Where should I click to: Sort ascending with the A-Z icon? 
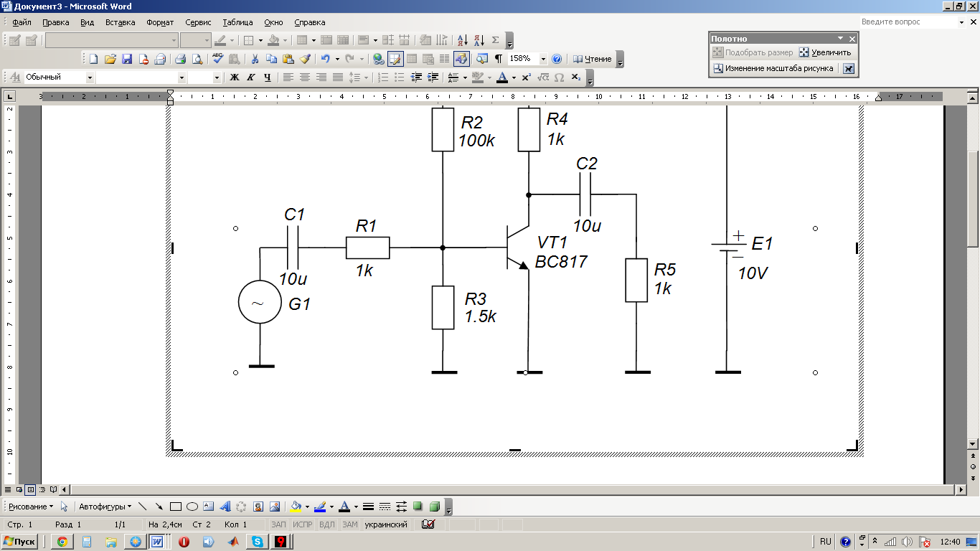point(462,40)
